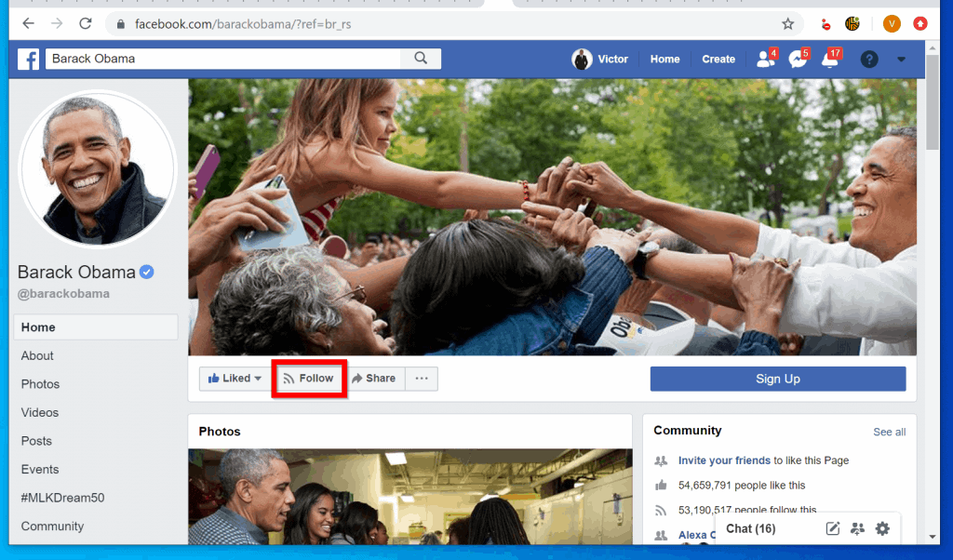Click the browser back arrow
The width and height of the screenshot is (953, 560).
click(28, 23)
